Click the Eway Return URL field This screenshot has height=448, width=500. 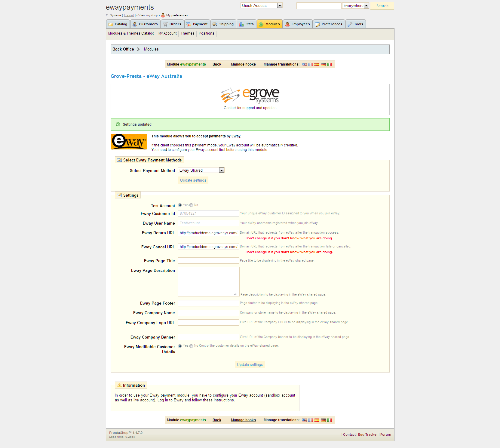[208, 233]
